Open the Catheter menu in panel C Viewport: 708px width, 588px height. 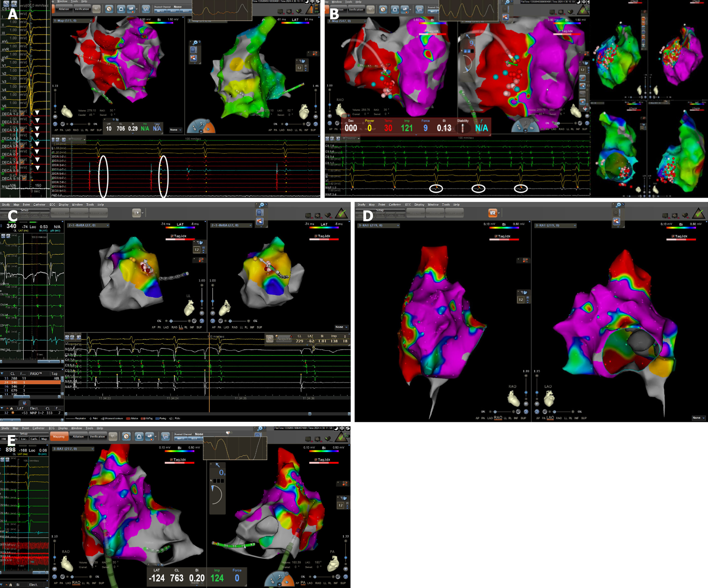(39, 205)
